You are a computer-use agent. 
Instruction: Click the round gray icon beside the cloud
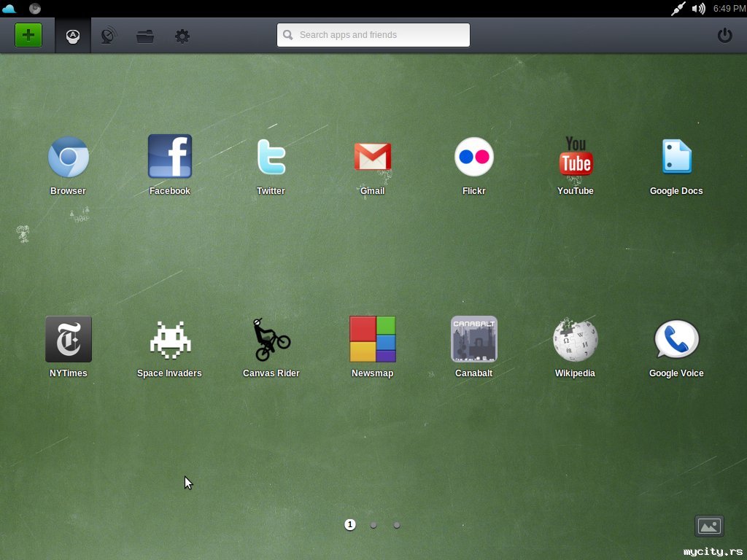coord(35,9)
